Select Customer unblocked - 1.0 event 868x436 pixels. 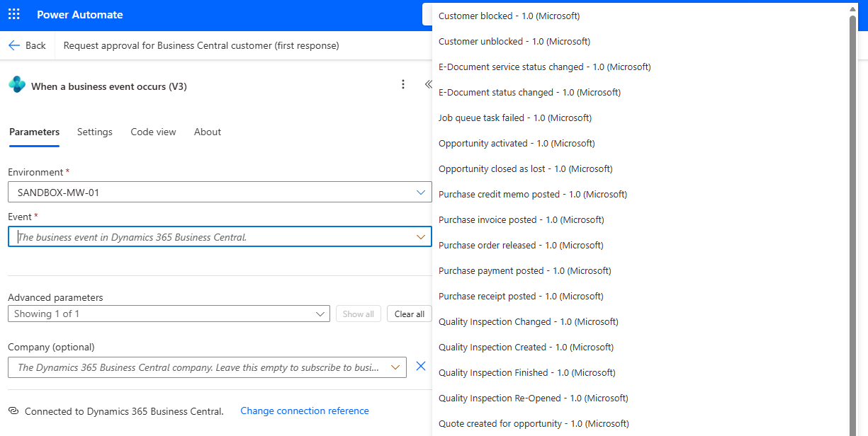514,41
